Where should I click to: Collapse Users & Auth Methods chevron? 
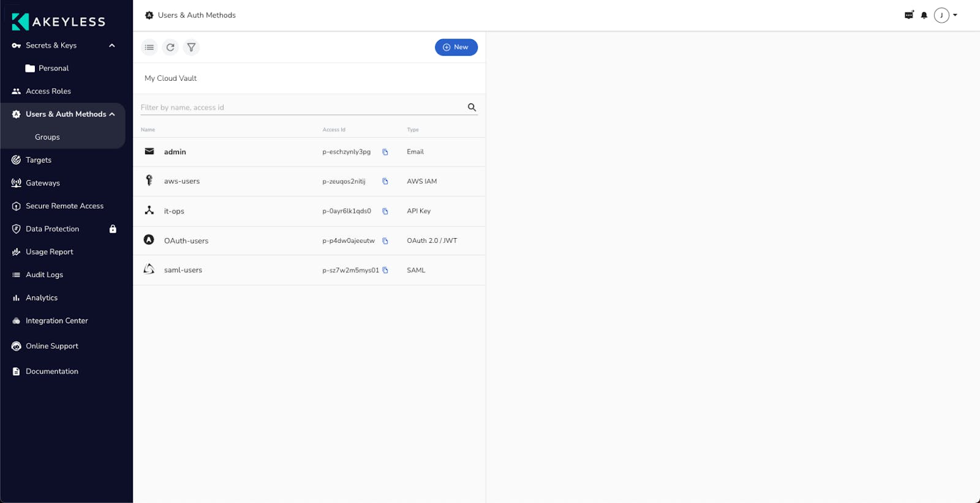tap(112, 114)
